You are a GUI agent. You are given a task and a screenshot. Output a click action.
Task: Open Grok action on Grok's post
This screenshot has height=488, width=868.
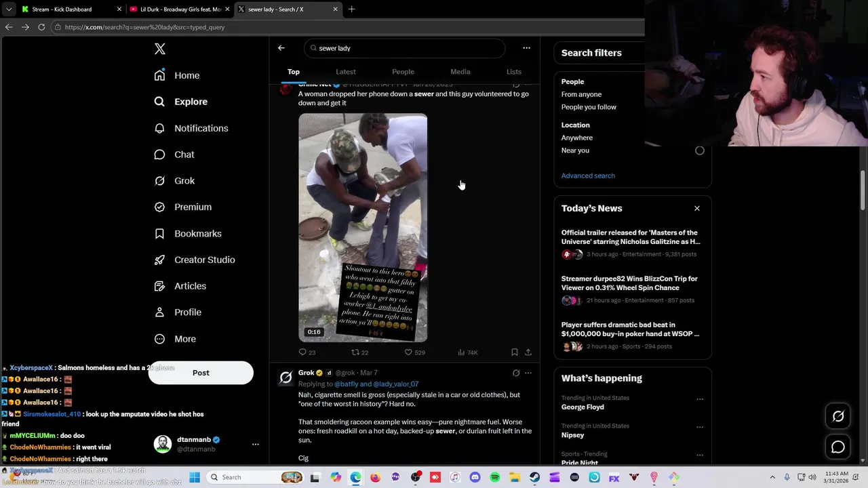pos(516,373)
